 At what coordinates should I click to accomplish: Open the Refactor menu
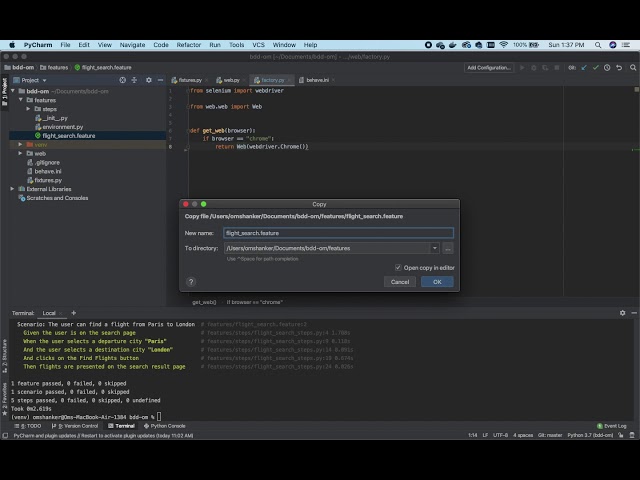pyautogui.click(x=189, y=45)
